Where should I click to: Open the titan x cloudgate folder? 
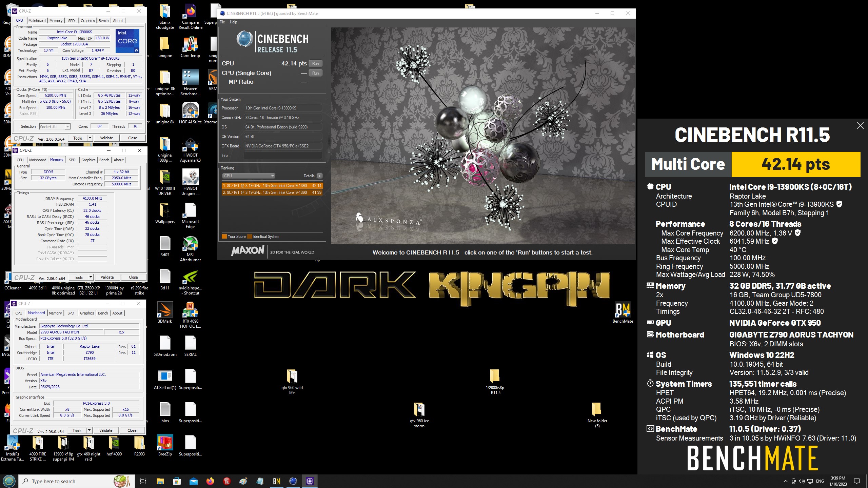tap(165, 16)
